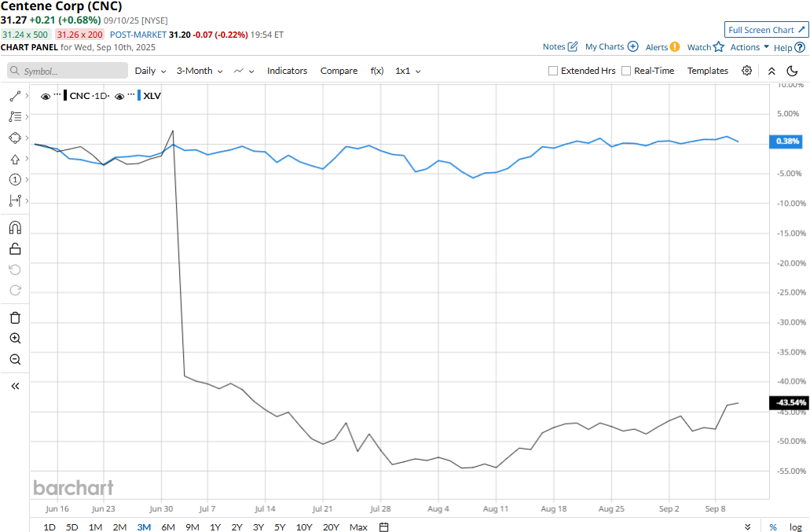The image size is (810, 532).
Task: Open the Fibonacci and retracement tools
Action: click(x=15, y=117)
